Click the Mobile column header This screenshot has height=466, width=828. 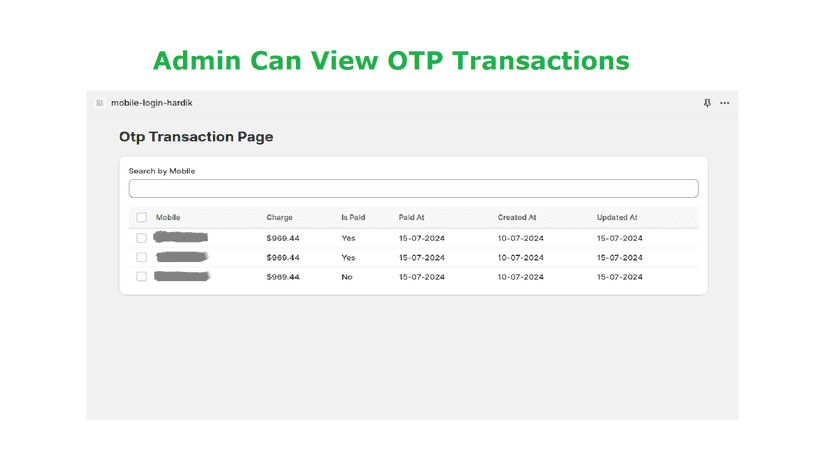pyautogui.click(x=168, y=218)
